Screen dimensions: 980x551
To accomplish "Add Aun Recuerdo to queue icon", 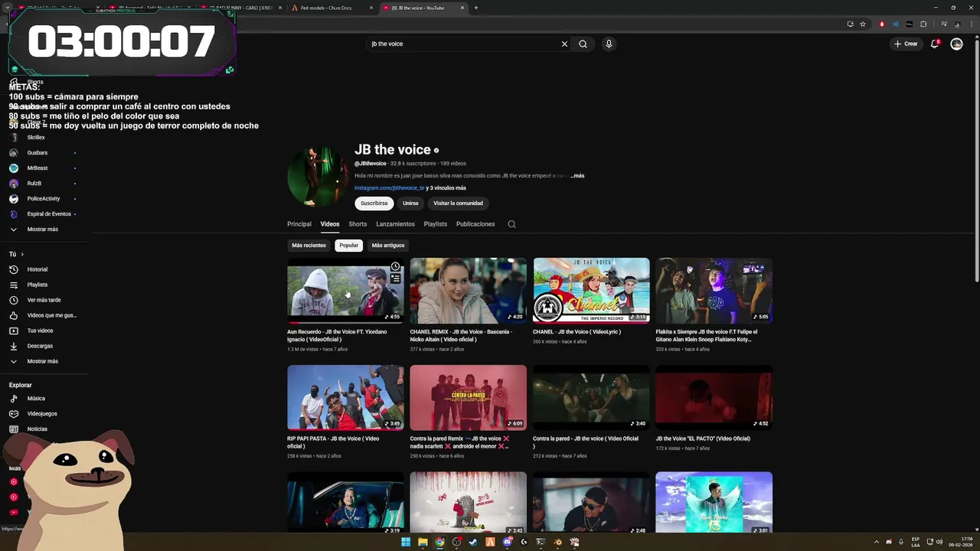I will [395, 279].
